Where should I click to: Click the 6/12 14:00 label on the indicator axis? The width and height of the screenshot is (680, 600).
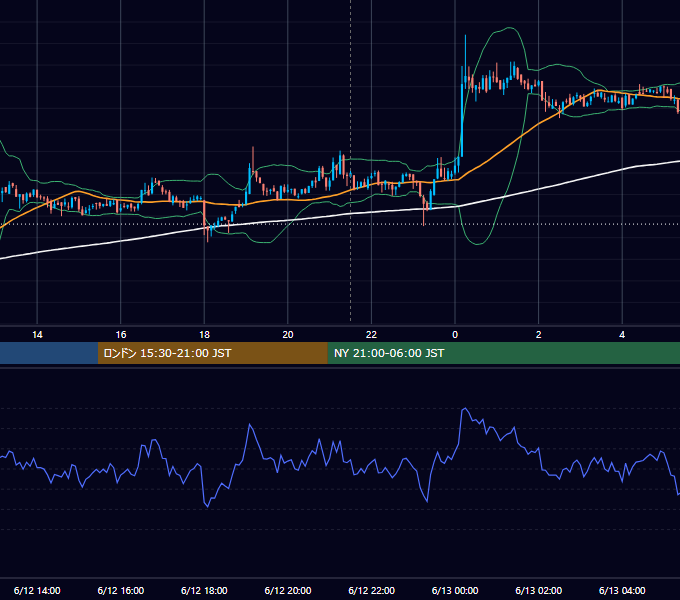(x=37, y=590)
